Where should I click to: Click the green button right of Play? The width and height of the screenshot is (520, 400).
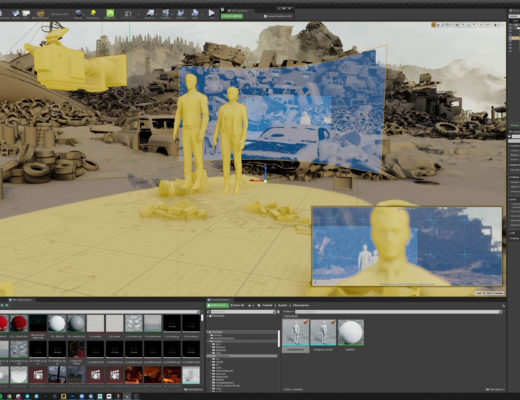232,16
